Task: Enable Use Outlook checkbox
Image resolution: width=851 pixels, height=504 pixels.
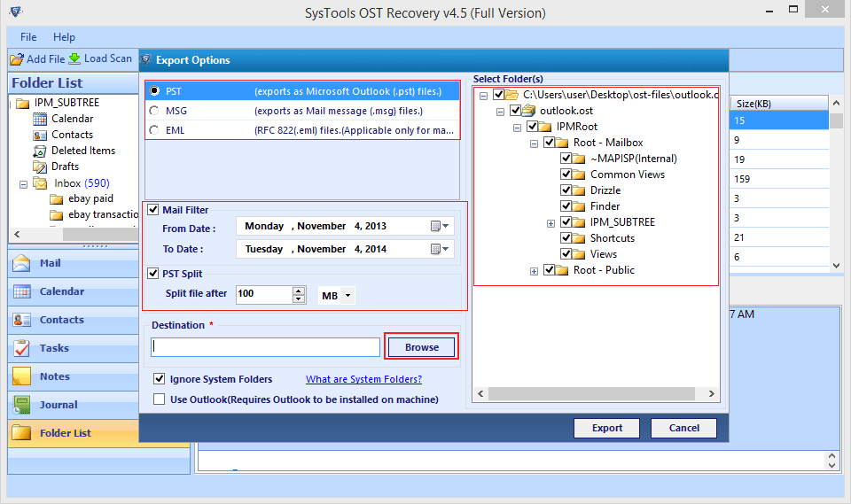Action: (159, 399)
